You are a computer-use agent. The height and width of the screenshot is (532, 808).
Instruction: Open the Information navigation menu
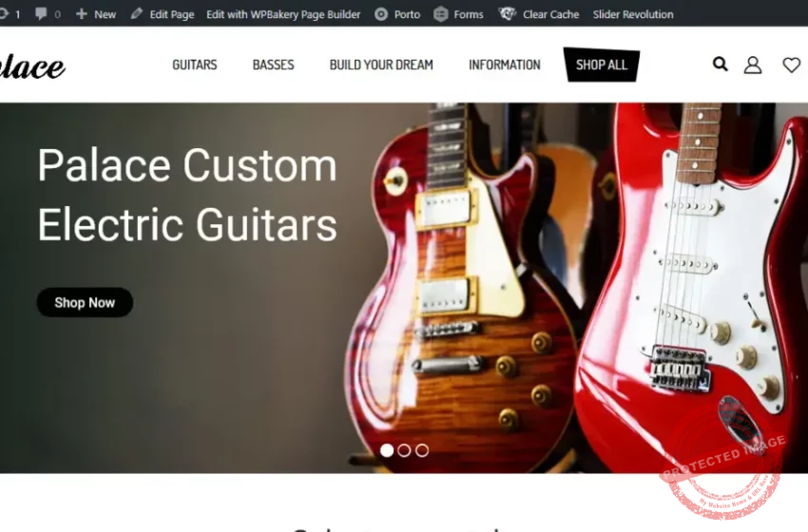point(505,65)
